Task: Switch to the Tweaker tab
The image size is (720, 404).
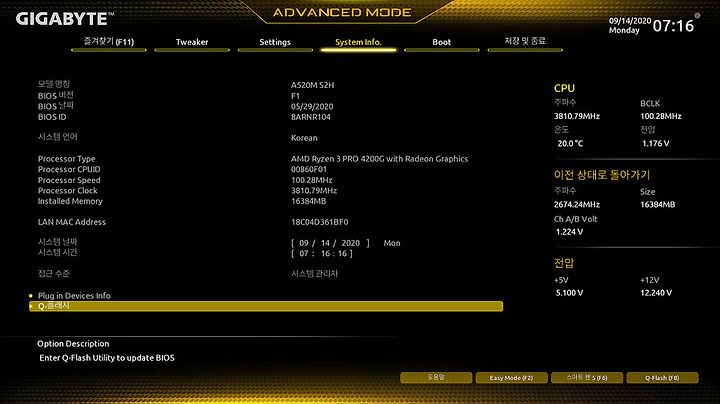Action: click(192, 42)
